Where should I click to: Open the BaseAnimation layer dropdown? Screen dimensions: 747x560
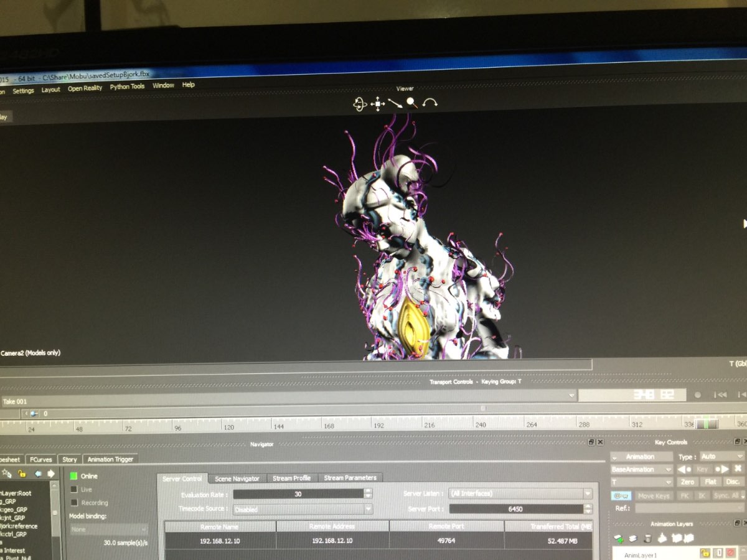641,469
